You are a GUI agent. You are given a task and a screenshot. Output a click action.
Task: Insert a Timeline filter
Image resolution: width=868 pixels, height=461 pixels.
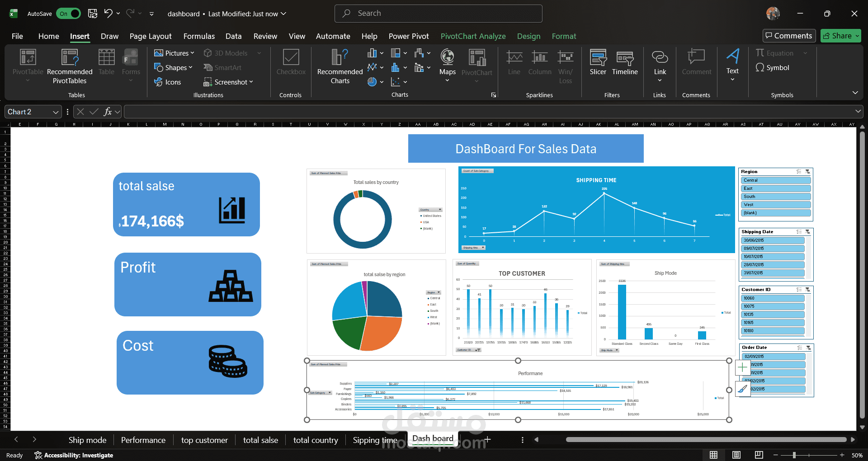(625, 62)
